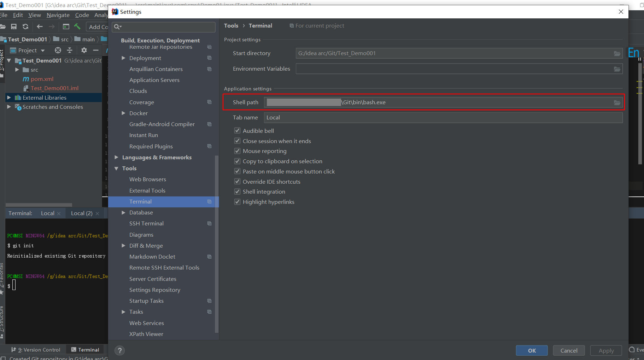Screen dimensions: 644x360
Task: Select Test_Demo001.iml file in project tree
Action: coord(54,88)
